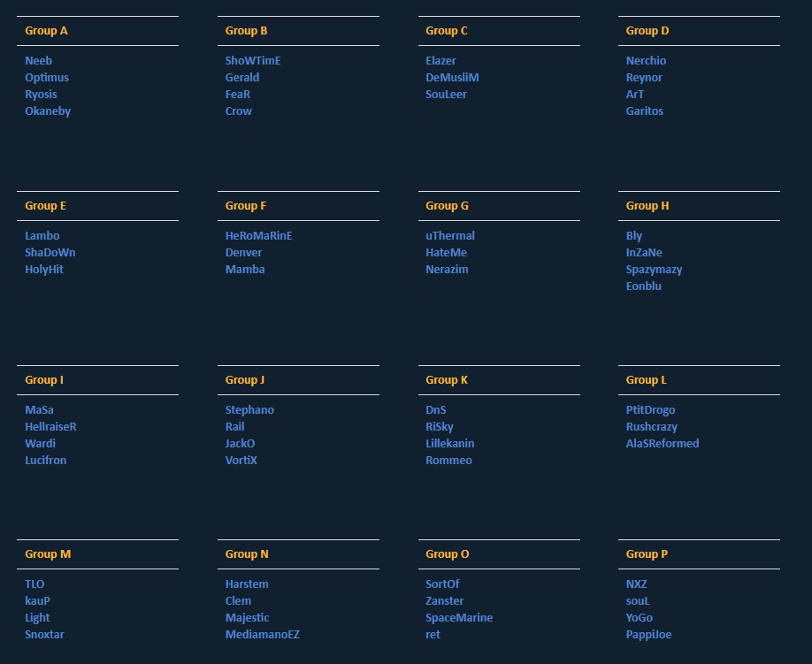Open PtitDrogo's player page

pyautogui.click(x=650, y=410)
